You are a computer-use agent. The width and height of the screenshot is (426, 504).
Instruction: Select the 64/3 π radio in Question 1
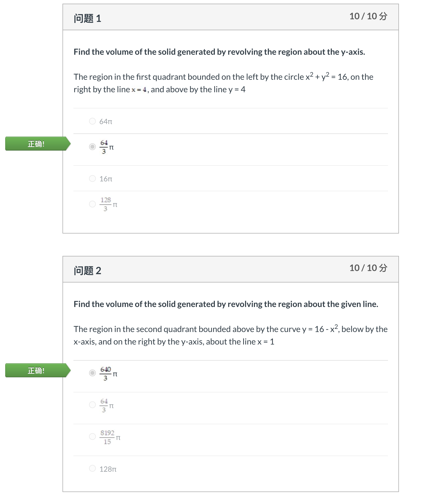pyautogui.click(x=92, y=147)
